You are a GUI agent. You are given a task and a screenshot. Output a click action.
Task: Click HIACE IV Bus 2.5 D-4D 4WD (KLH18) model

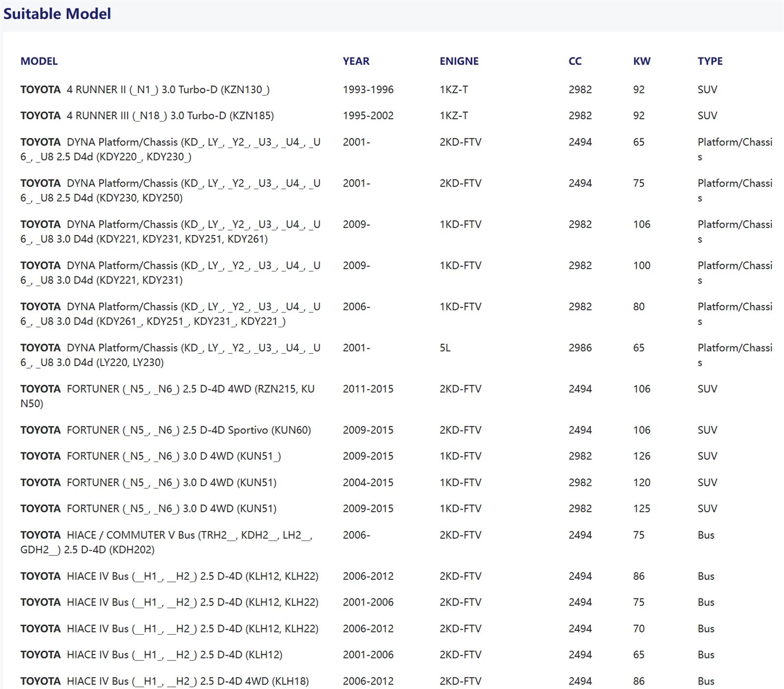[x=165, y=681]
